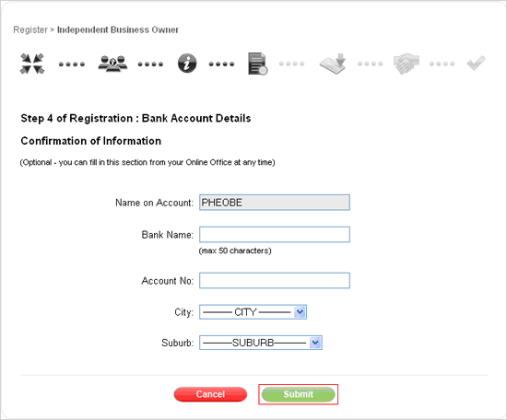This screenshot has width=507, height=420.
Task: Click the grayed download arrow step icon
Action: [x=333, y=64]
